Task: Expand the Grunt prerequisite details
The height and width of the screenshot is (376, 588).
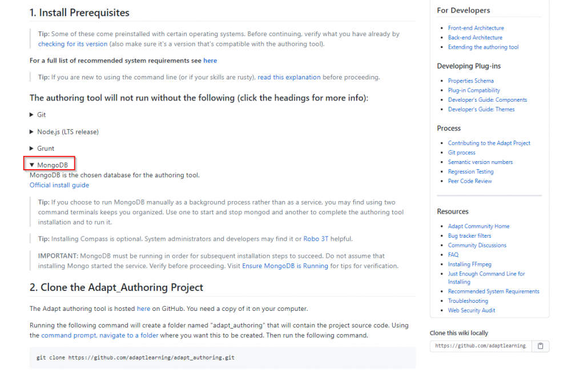Action: click(45, 149)
